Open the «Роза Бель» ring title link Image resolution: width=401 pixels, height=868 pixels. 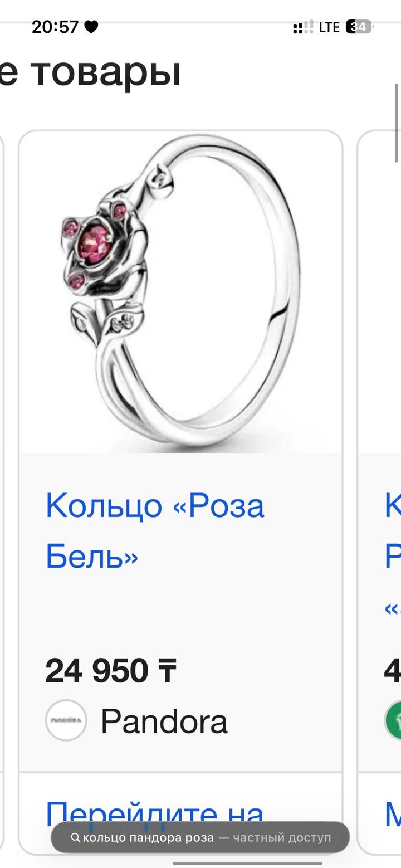coord(155,530)
